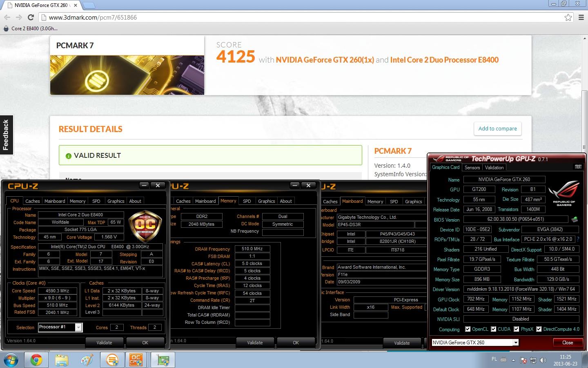588x368 pixels.
Task: Click the DRAM Frequency value 510.0 MHz
Action: (x=252, y=249)
